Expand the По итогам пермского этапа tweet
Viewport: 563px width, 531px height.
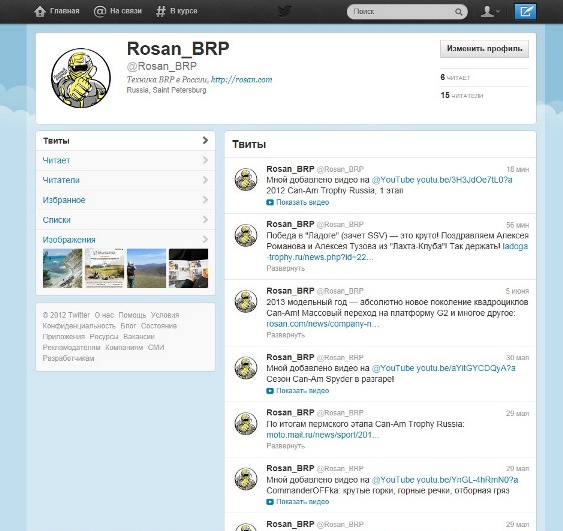[285, 446]
